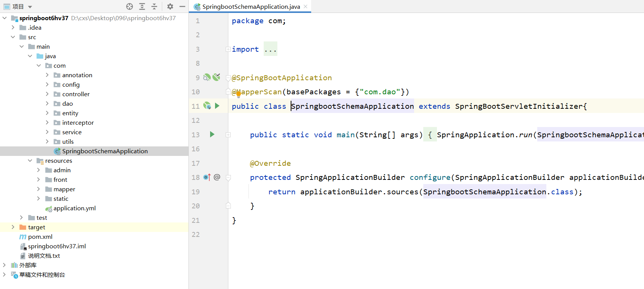Expand the folded main method body

click(x=228, y=135)
